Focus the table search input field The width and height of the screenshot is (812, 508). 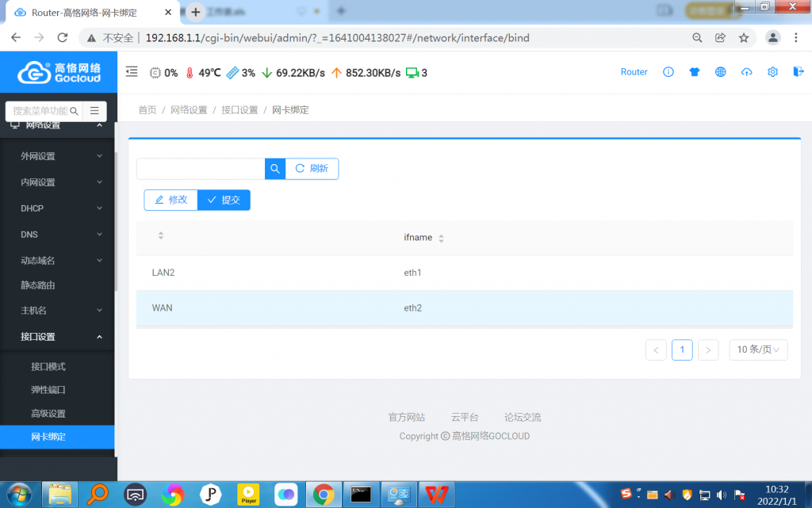tap(201, 169)
